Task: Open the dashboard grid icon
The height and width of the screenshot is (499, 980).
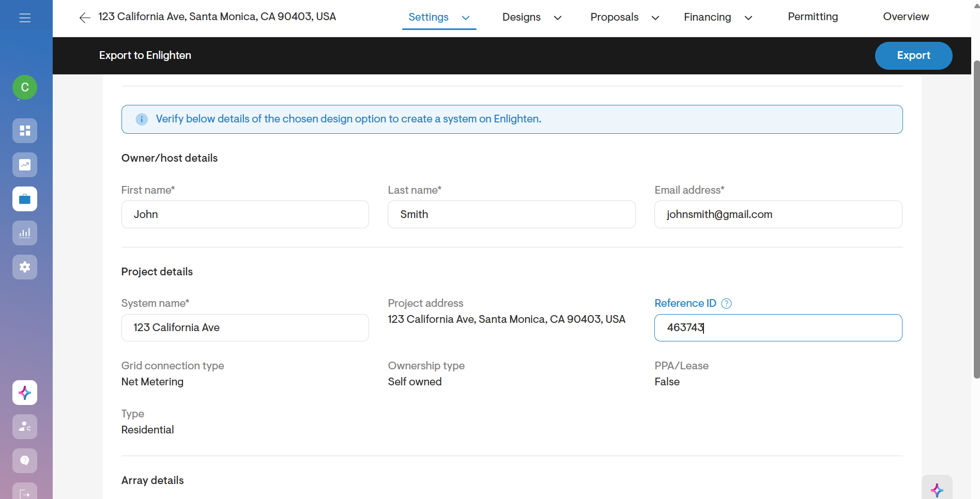Action: (x=25, y=131)
